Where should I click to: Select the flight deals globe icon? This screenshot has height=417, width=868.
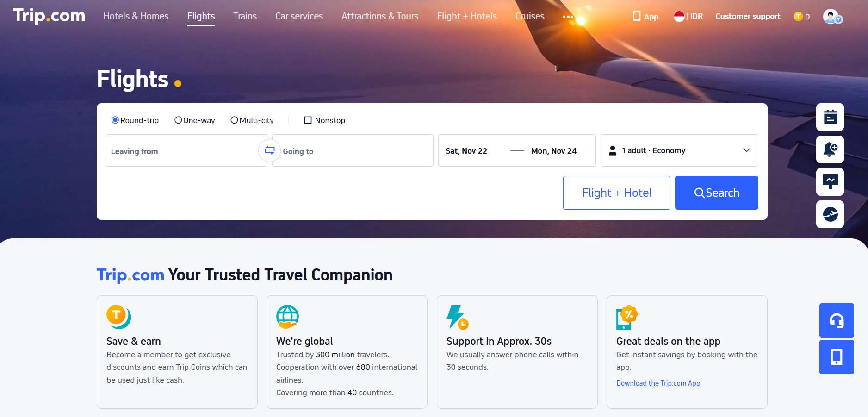pyautogui.click(x=830, y=214)
